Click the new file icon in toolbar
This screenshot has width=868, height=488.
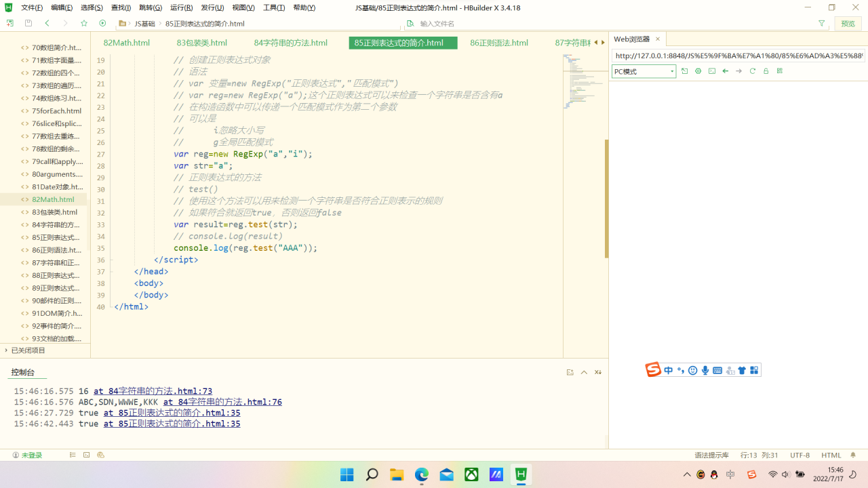pos(9,23)
